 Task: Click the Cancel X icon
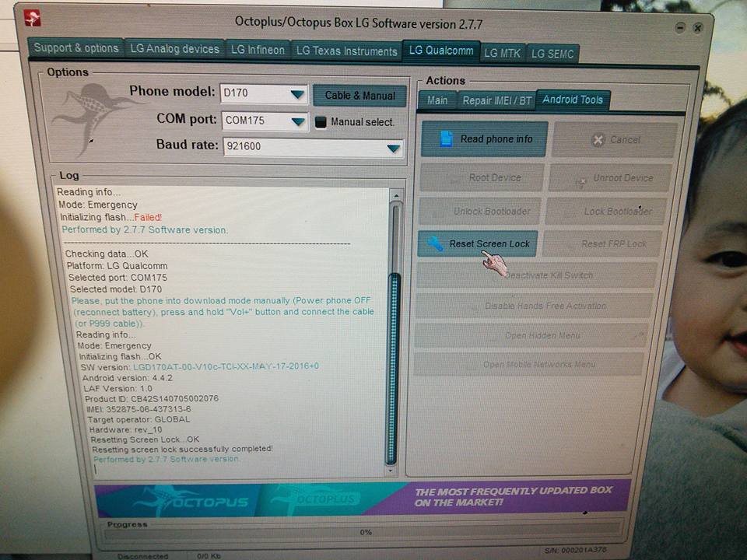[598, 139]
